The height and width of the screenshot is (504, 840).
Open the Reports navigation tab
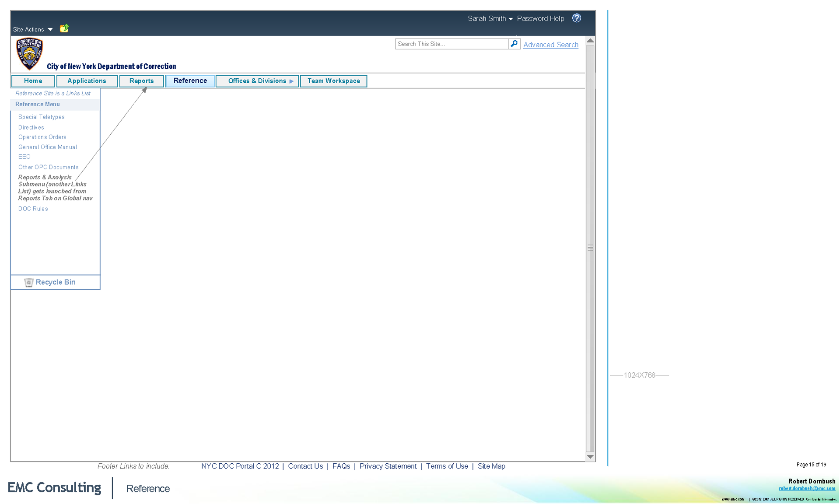pos(141,81)
